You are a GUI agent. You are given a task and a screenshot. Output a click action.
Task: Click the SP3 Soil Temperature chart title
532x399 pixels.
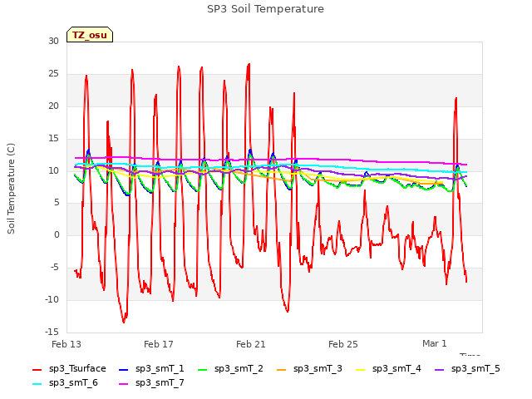(265, 9)
